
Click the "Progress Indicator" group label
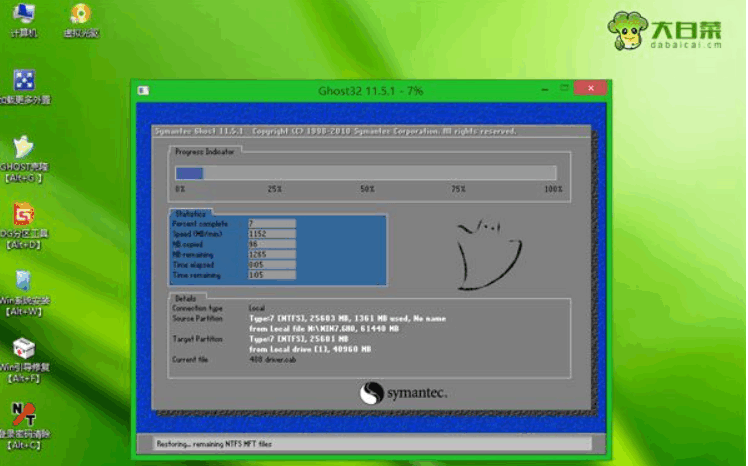pos(205,152)
